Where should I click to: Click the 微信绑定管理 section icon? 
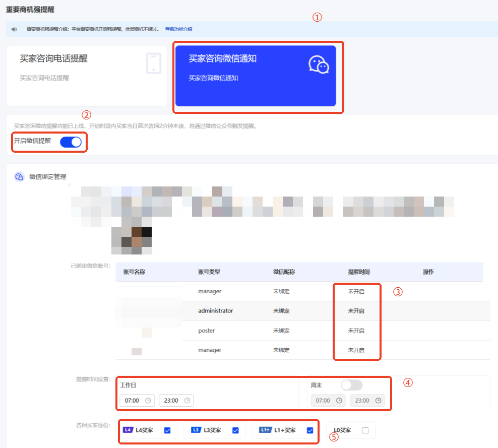[x=19, y=177]
